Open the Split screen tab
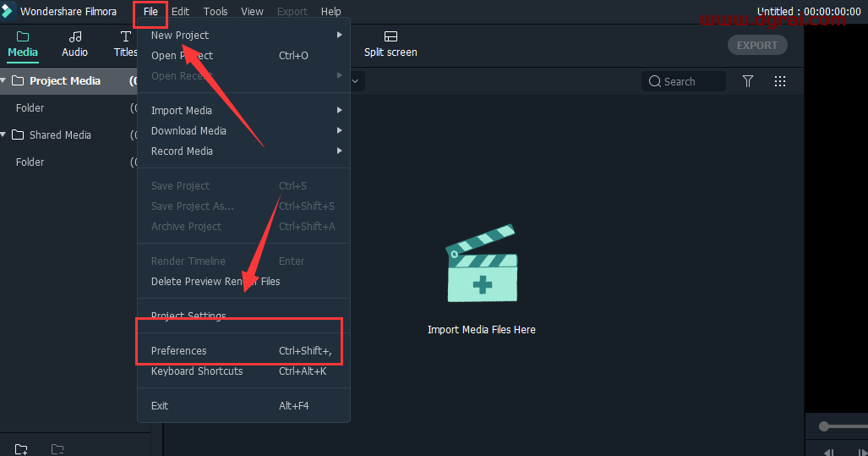The width and height of the screenshot is (868, 456). (390, 44)
